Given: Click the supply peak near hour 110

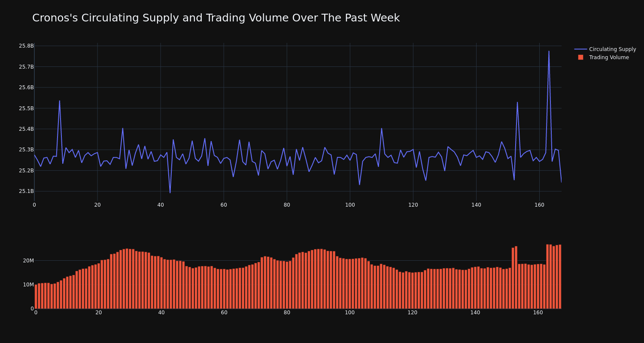Looking at the screenshot, I should pos(382,128).
